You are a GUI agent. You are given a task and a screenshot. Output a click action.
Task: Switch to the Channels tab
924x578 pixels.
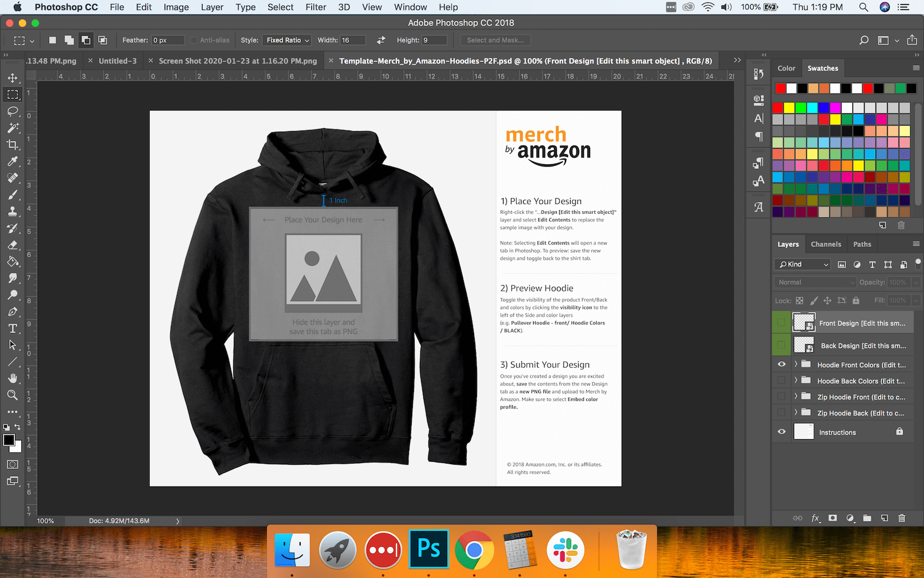click(x=826, y=244)
